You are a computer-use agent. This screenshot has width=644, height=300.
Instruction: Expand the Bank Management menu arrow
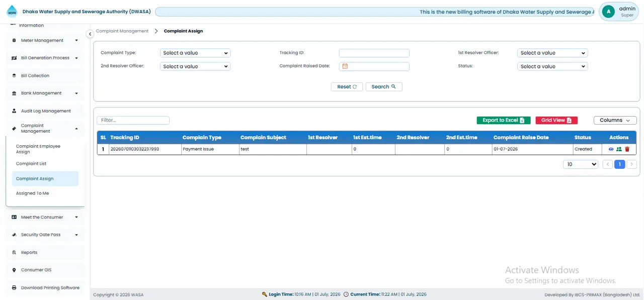[x=76, y=93]
